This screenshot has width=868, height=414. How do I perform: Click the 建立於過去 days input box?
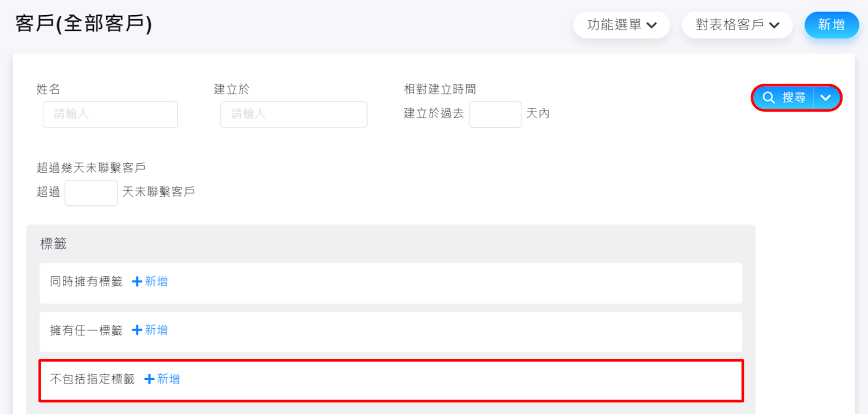click(x=495, y=114)
